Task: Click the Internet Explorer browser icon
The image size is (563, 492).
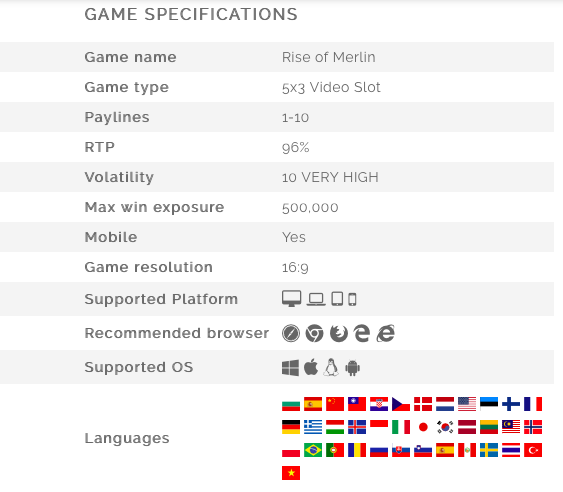Action: tap(386, 333)
